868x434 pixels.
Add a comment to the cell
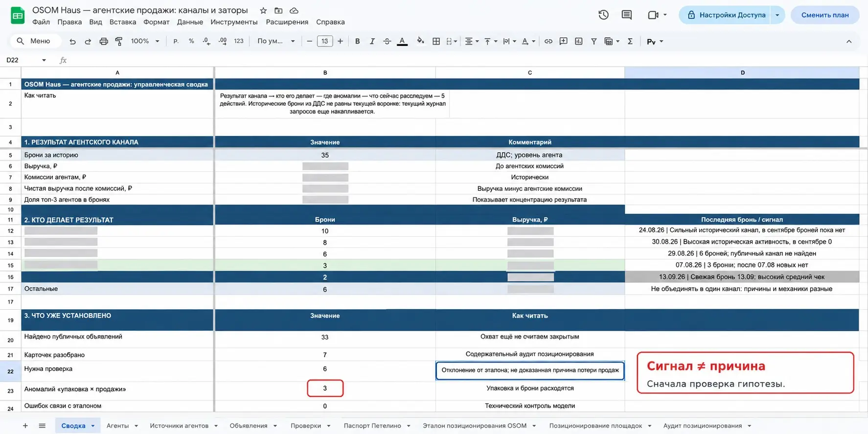(x=564, y=42)
